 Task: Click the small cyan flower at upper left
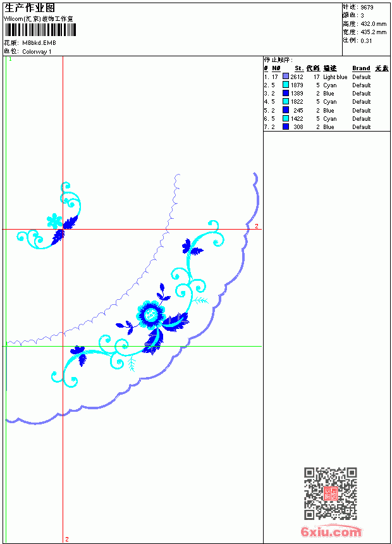click(x=54, y=221)
